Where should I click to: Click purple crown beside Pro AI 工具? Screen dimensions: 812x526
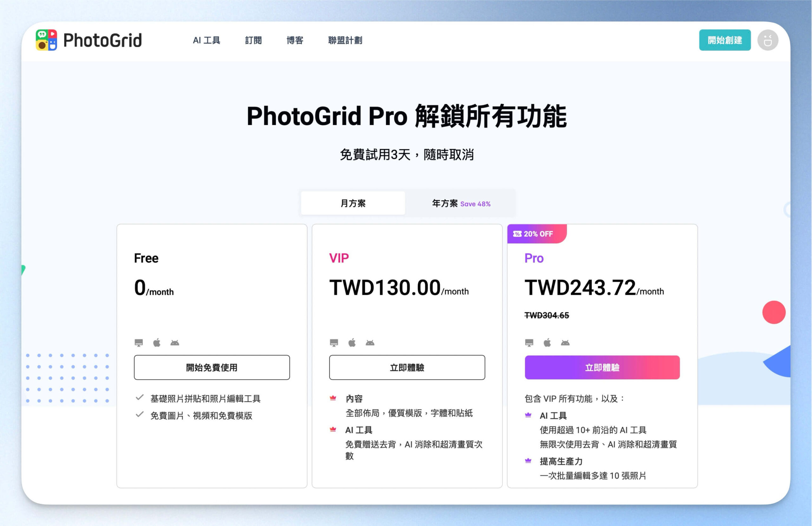pyautogui.click(x=528, y=415)
